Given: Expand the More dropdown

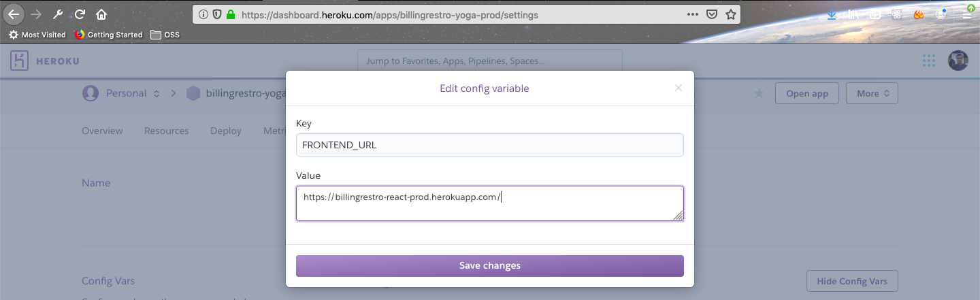Looking at the screenshot, I should pyautogui.click(x=872, y=93).
